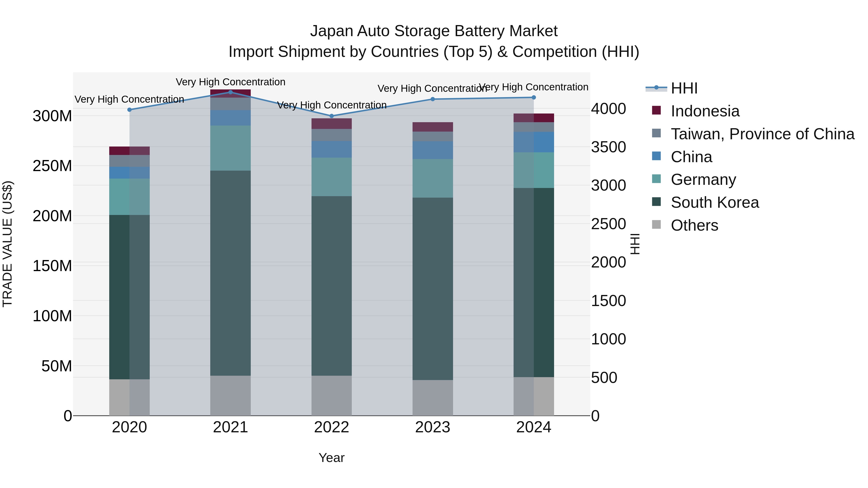Click the 2022 Indonesia bar segment
This screenshot has width=868, height=488.
(x=332, y=124)
